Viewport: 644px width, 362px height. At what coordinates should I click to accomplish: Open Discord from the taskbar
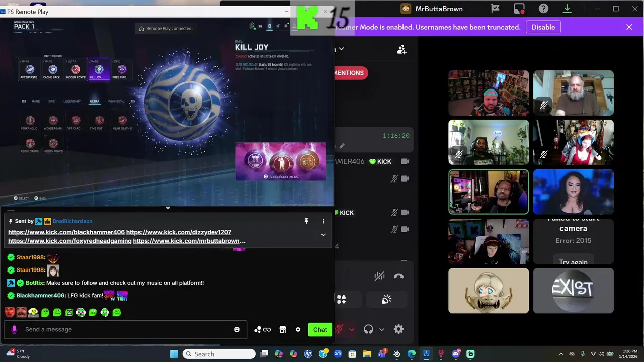coord(456,354)
